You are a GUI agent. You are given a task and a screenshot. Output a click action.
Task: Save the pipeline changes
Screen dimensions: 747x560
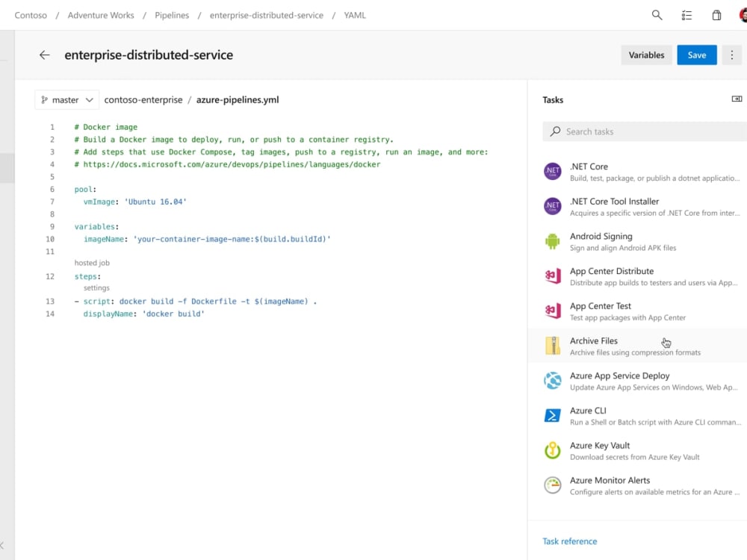click(696, 55)
